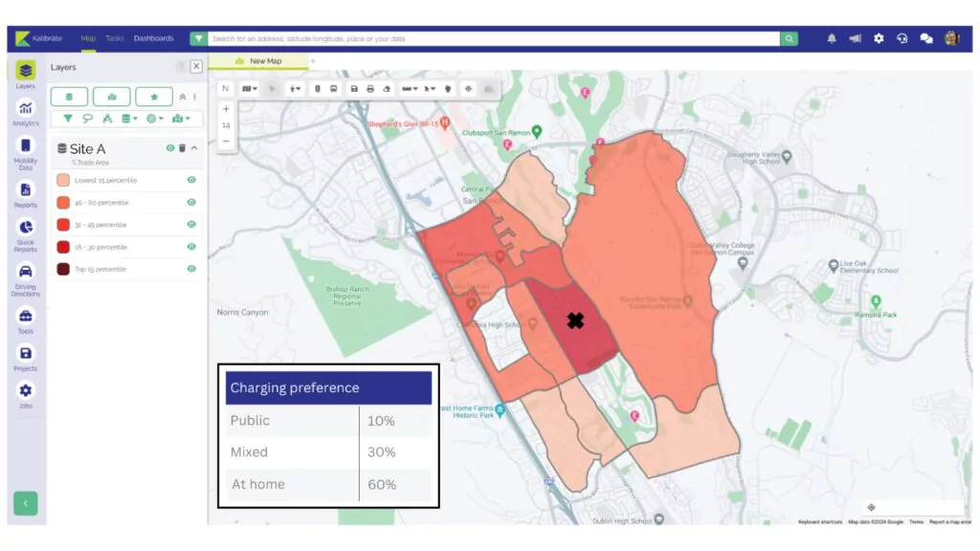Collapse the Site A layer group
The height and width of the screenshot is (551, 980).
[x=194, y=148]
